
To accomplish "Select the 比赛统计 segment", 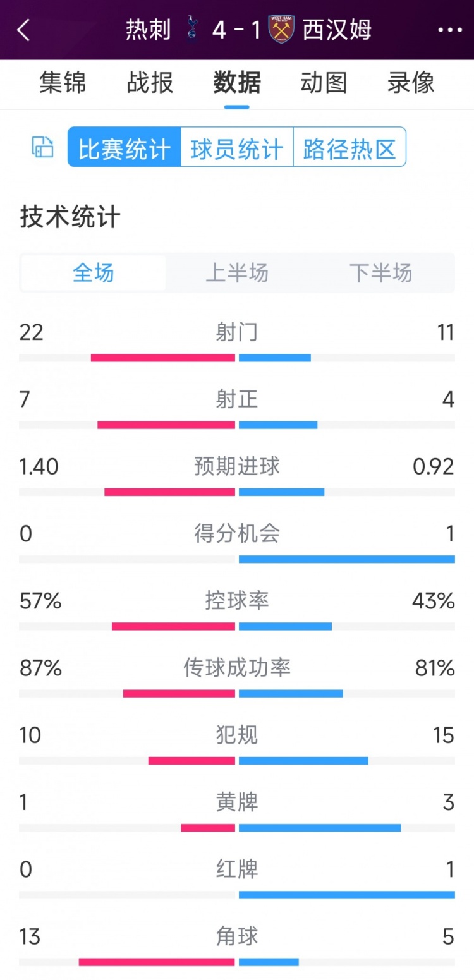I will (125, 147).
